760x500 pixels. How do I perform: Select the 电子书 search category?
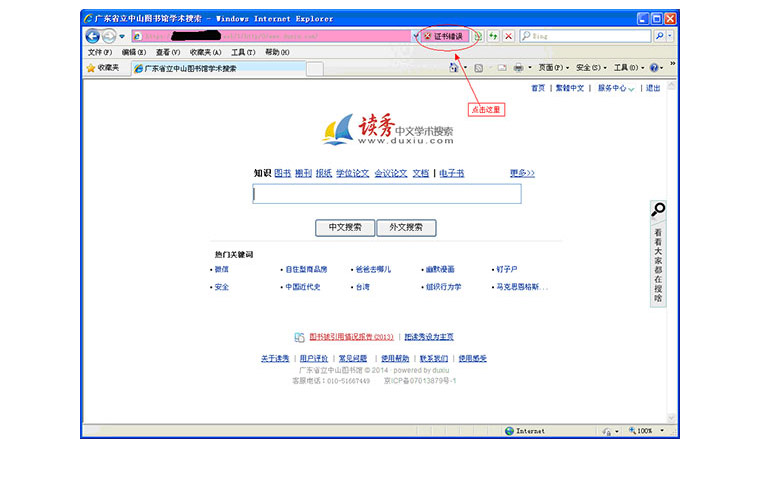(x=452, y=173)
